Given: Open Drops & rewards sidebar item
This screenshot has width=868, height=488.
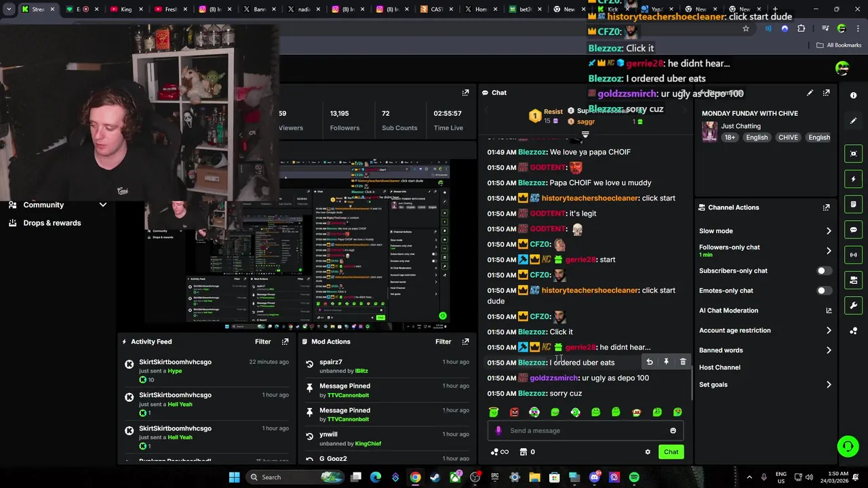Looking at the screenshot, I should [52, 223].
